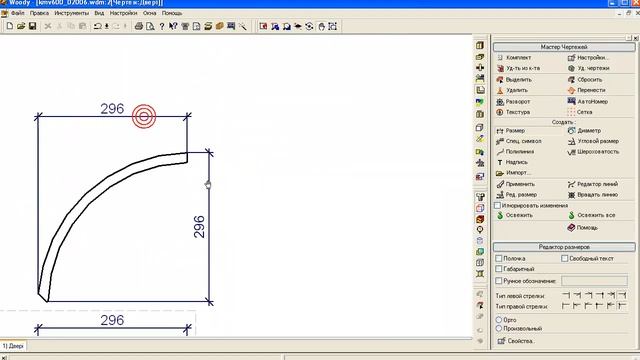Choose the first left arrow type

coord(566,295)
